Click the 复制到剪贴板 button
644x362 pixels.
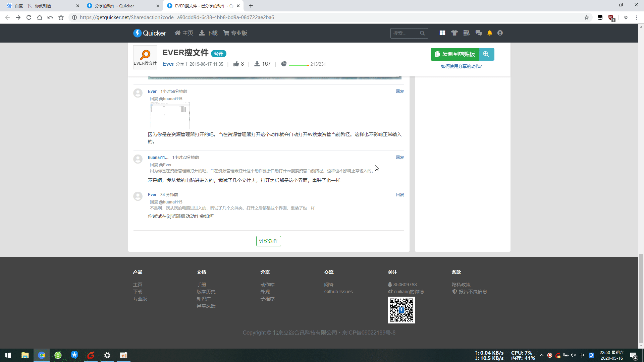coord(455,54)
